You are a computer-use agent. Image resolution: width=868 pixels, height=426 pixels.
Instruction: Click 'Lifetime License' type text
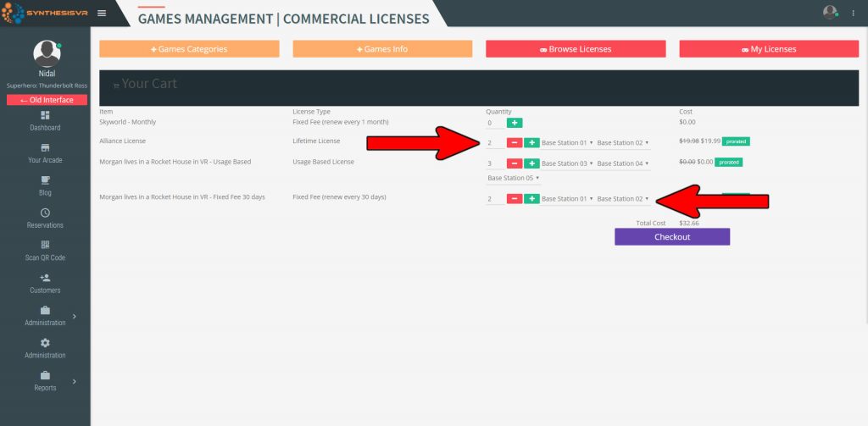coord(316,141)
